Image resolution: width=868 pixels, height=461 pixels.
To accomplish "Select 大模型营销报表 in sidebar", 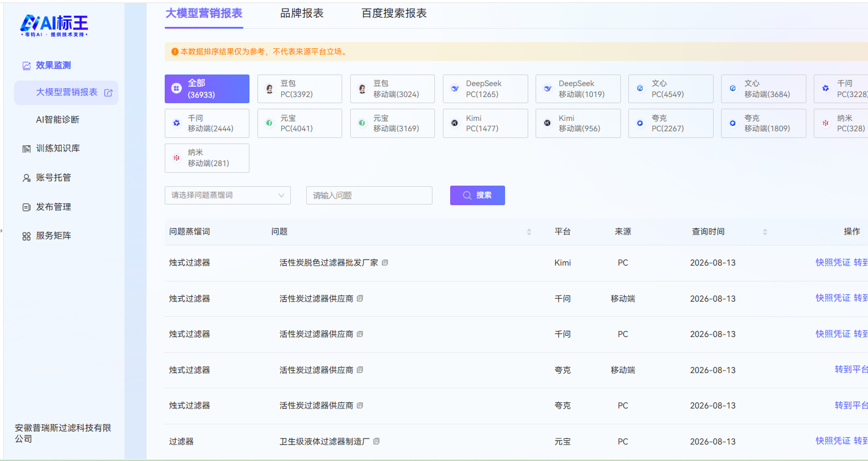I will click(x=66, y=93).
